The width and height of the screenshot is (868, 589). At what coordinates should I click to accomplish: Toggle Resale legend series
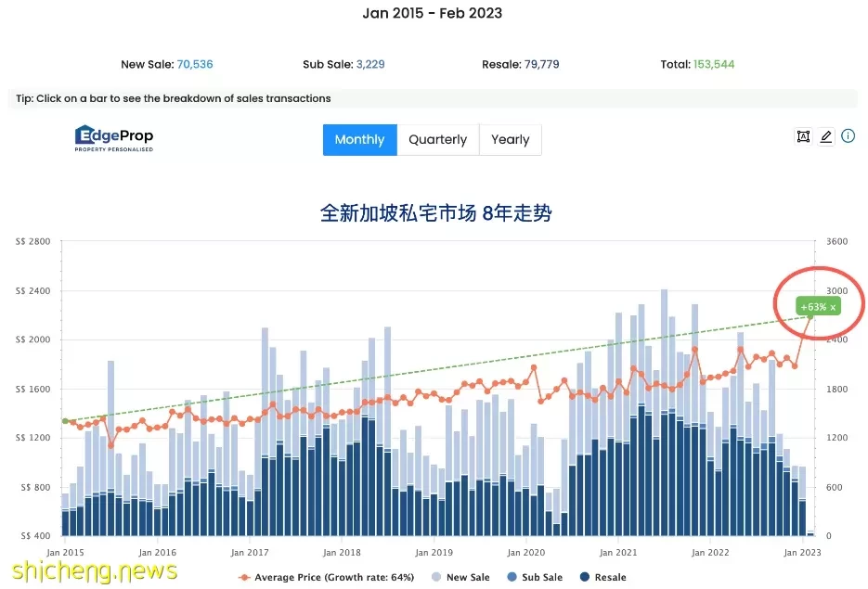(602, 577)
